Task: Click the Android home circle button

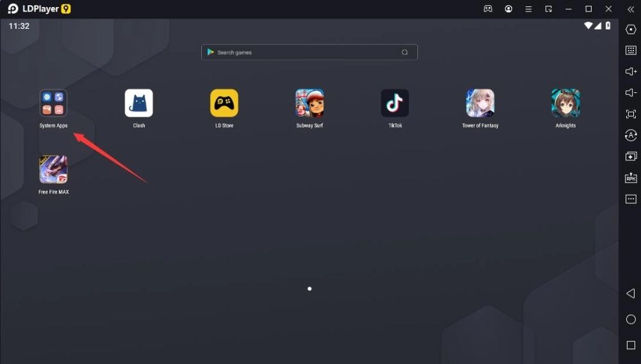Action: 631,320
